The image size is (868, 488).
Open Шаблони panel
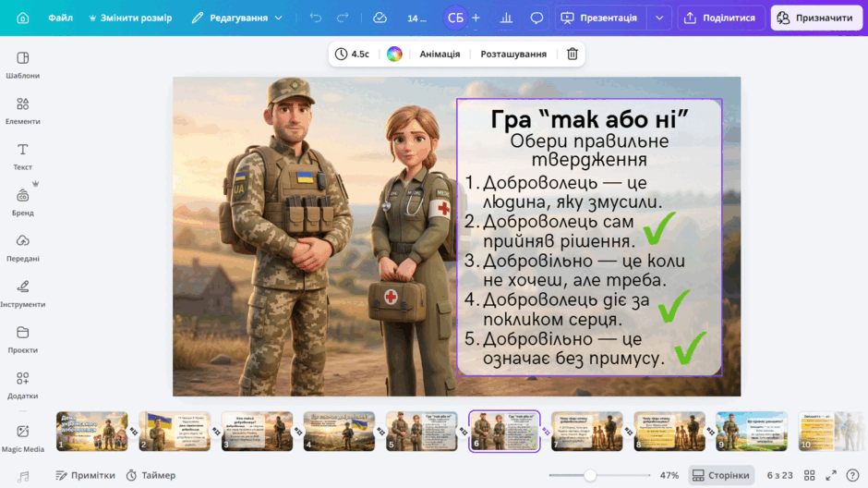click(23, 65)
